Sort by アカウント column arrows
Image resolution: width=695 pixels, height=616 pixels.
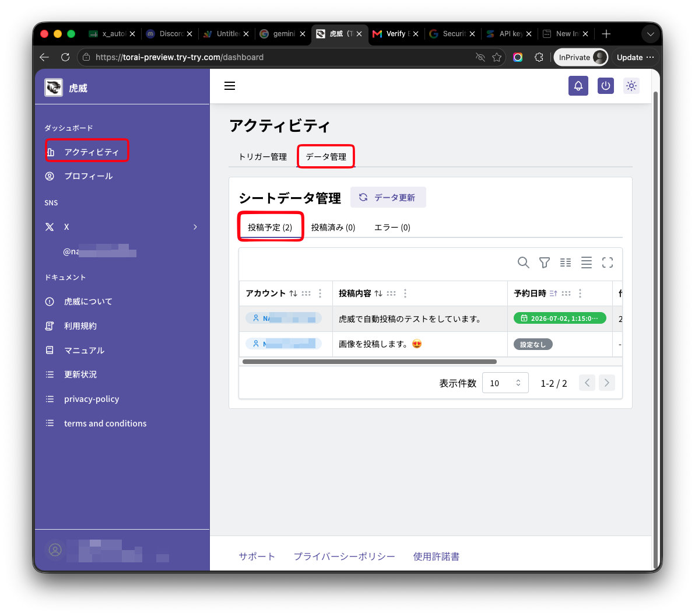pos(293,293)
